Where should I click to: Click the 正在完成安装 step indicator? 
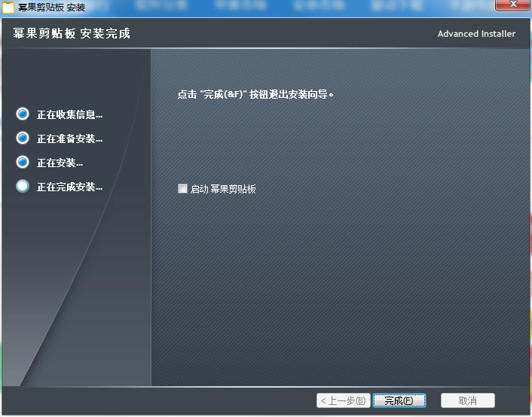pos(23,186)
